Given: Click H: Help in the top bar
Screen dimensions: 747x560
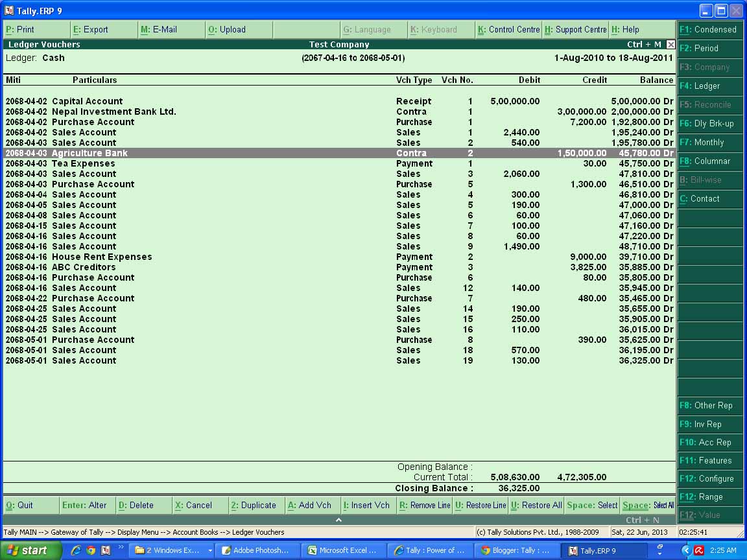Looking at the screenshot, I should 643,30.
